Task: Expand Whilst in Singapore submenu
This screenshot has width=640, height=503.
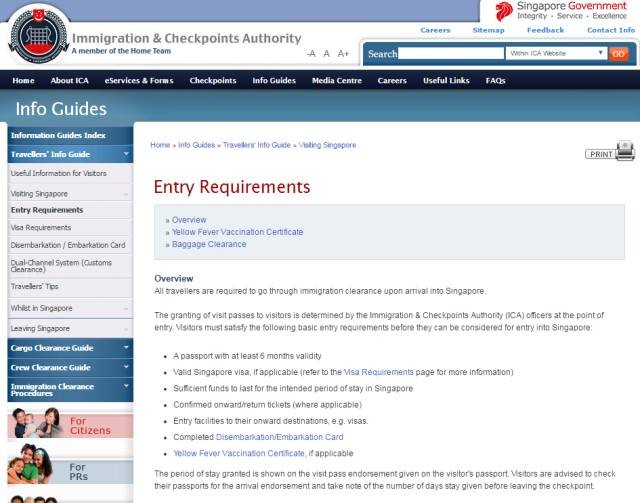Action: click(x=126, y=308)
